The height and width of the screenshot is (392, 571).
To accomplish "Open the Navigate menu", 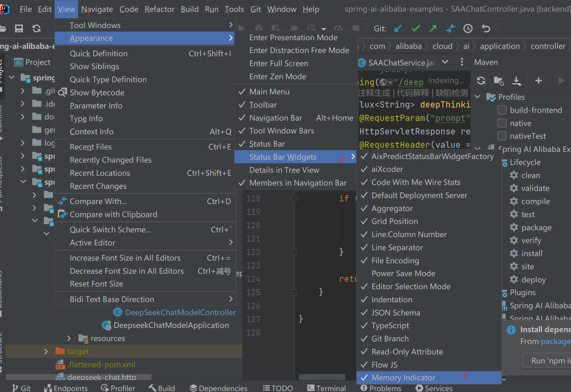I will tap(97, 9).
